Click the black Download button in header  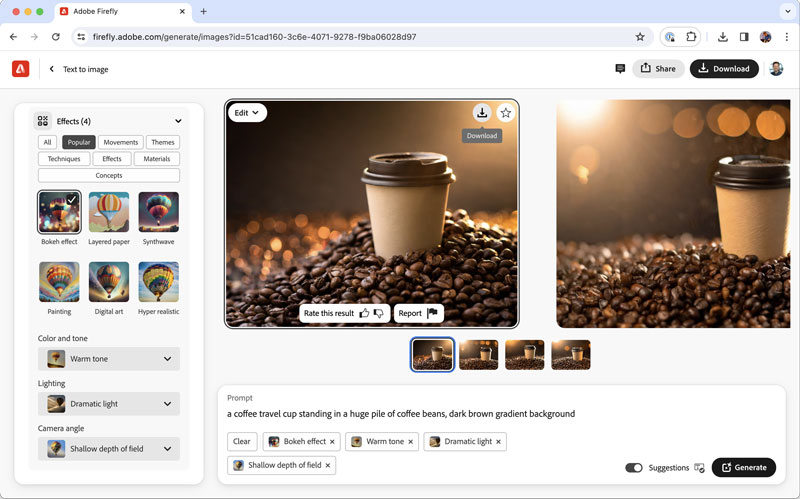coord(724,68)
